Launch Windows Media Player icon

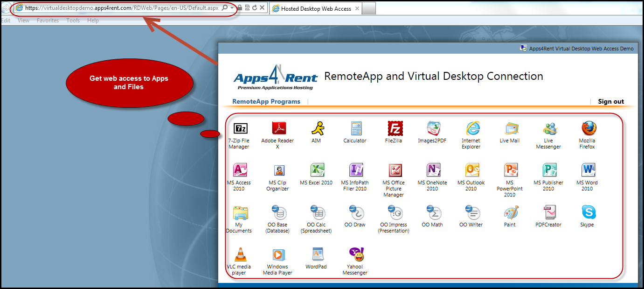pos(278,254)
